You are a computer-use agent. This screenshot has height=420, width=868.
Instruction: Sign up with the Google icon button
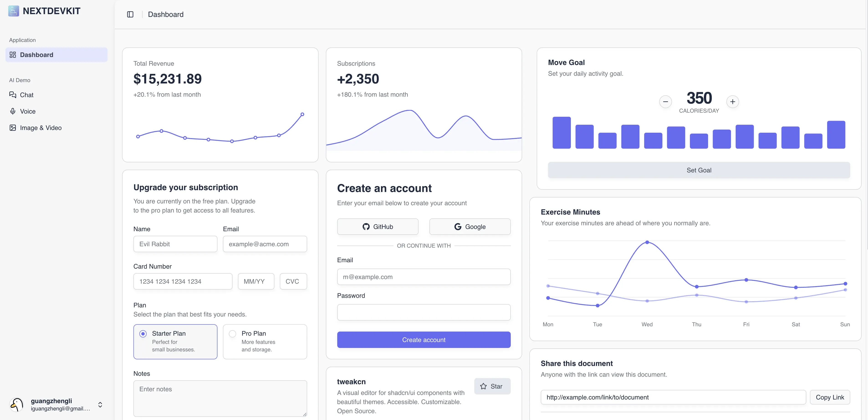469,226
